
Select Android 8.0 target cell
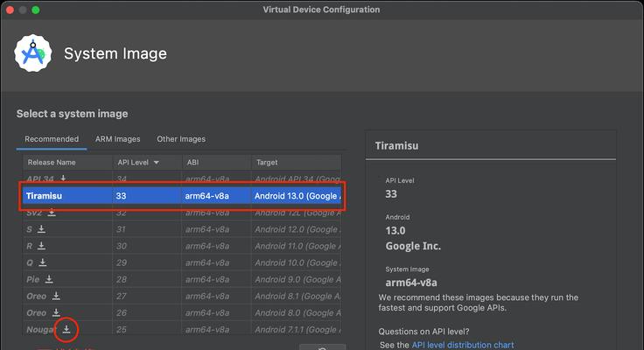point(297,313)
